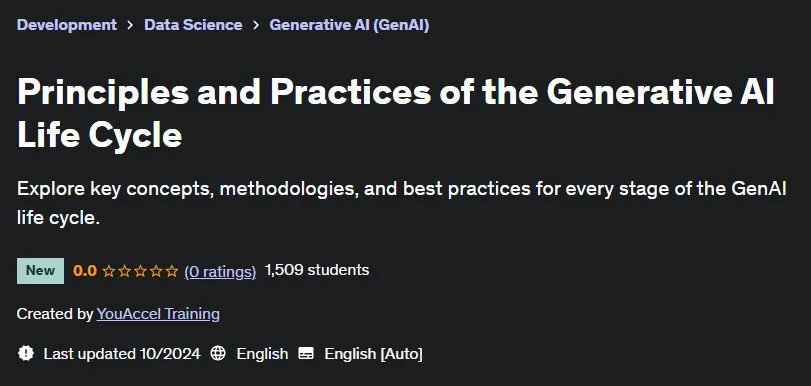
Task: Click the orange 0.0 rating score
Action: tap(85, 271)
